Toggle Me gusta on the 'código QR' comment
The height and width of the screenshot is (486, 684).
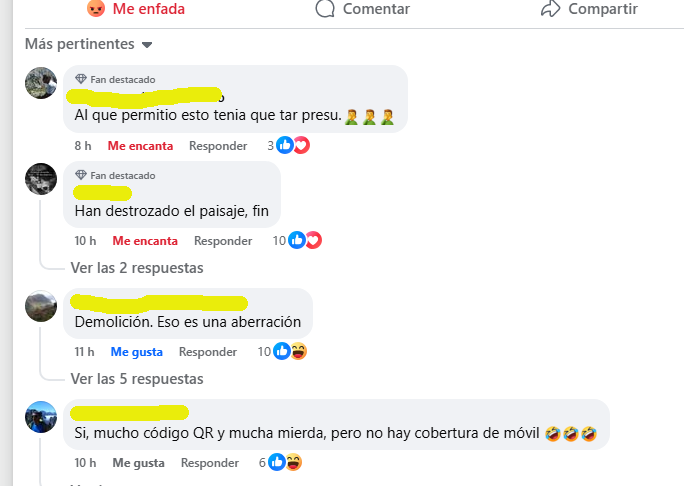coord(138,463)
